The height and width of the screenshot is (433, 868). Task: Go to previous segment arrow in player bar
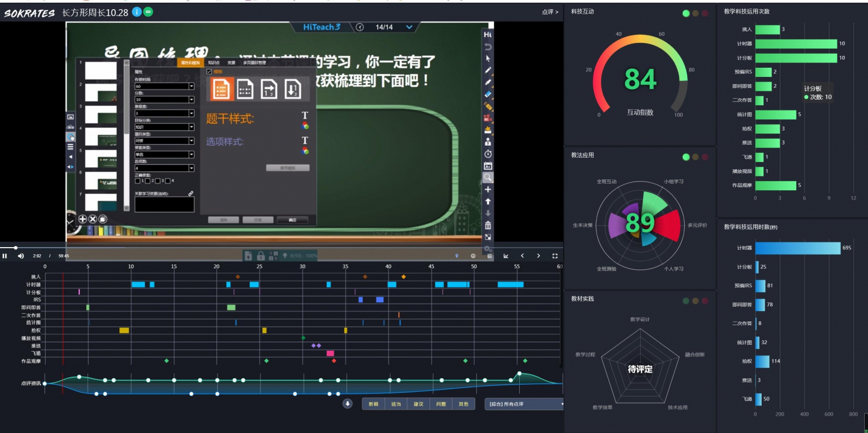pos(522,256)
